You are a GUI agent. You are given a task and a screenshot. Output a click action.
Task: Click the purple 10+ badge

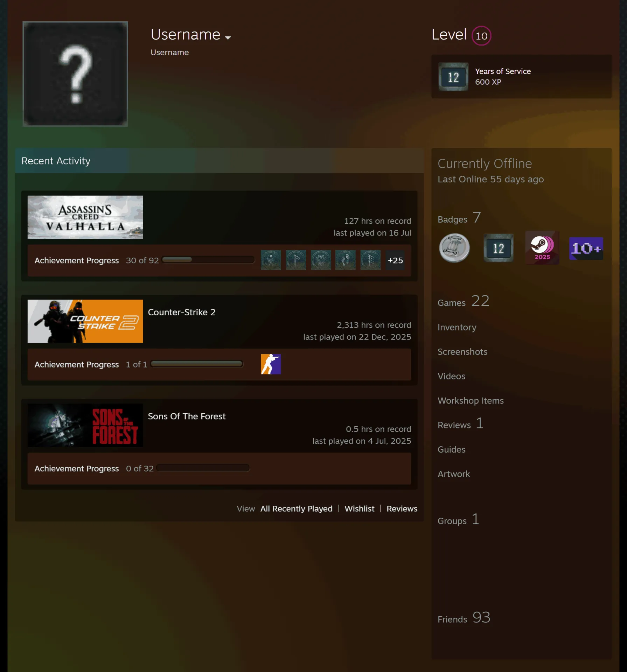tap(586, 248)
